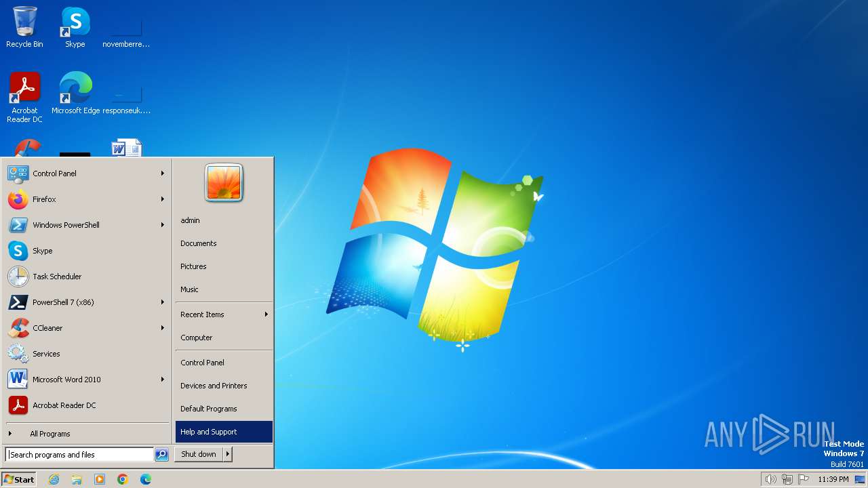Open Devices and Printers
868x488 pixels.
224,386
